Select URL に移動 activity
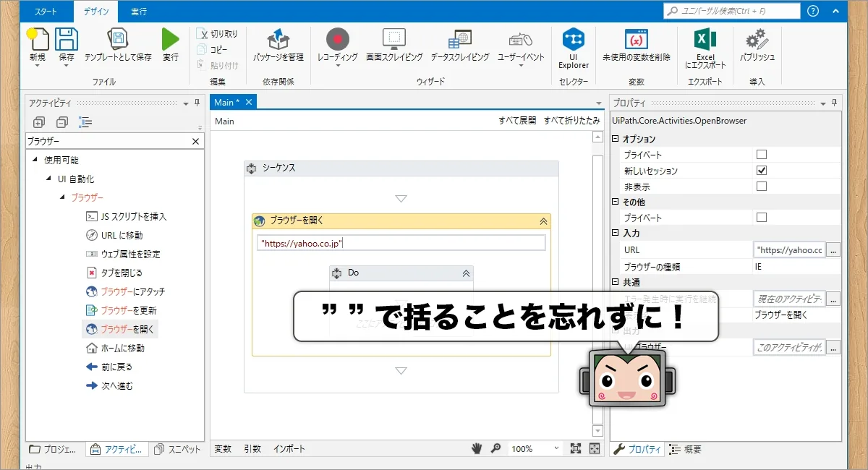The width and height of the screenshot is (868, 470). 114,235
